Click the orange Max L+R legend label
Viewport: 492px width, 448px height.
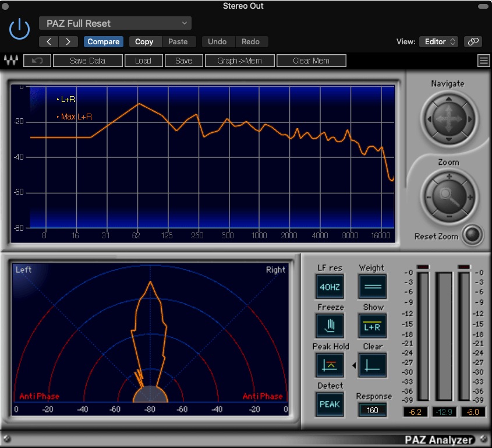(76, 117)
